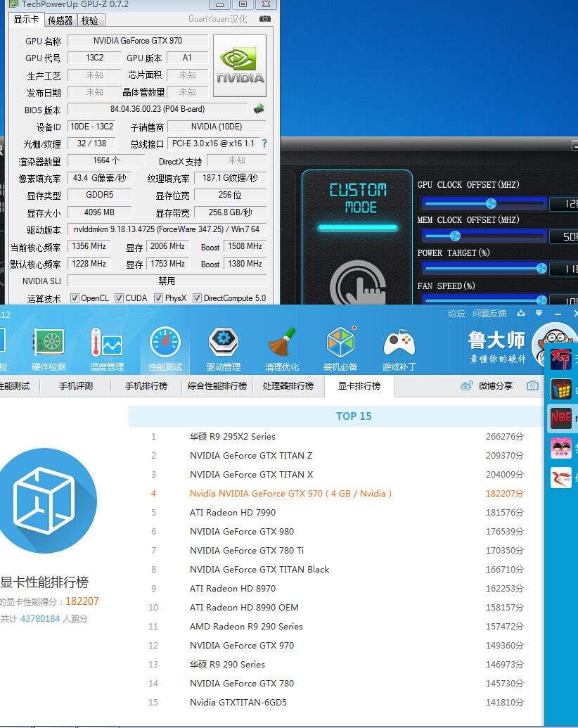Select highlighted orange GTX 970 4 GB row
Image resolution: width=578 pixels, height=728 pixels.
point(338,494)
